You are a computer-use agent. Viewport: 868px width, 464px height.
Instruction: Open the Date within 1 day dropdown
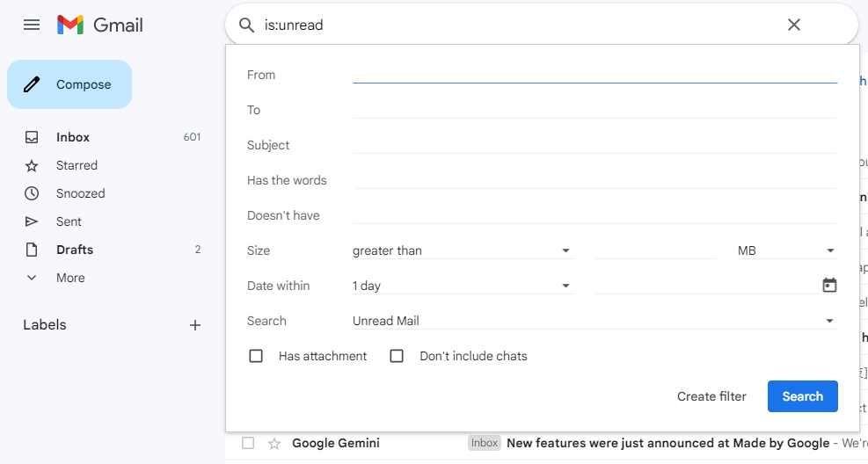463,286
